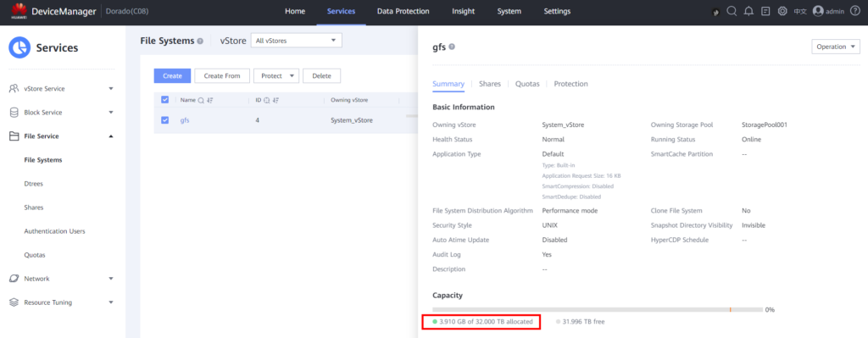Open the Operation dropdown
Screen dimensions: 868x338
(836, 47)
